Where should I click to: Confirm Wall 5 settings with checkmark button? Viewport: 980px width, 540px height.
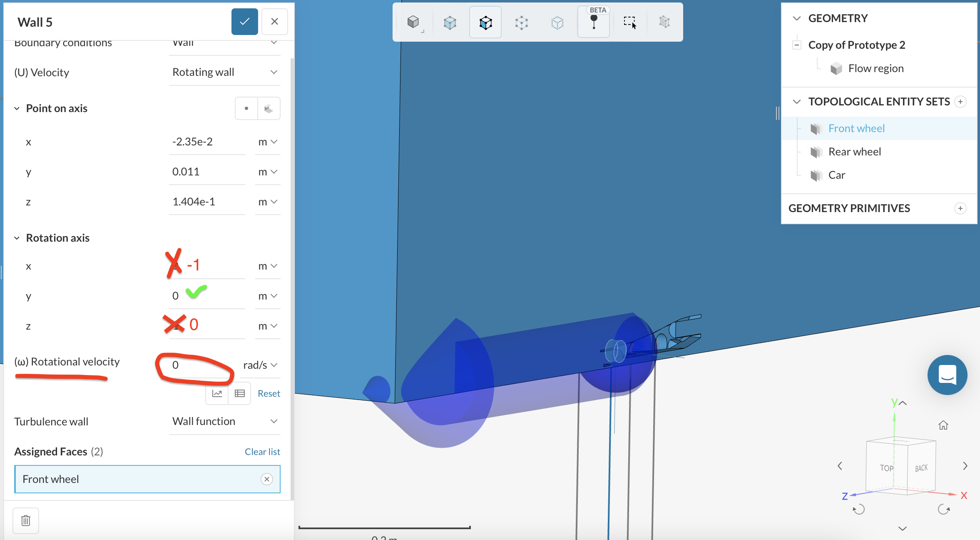tap(244, 22)
